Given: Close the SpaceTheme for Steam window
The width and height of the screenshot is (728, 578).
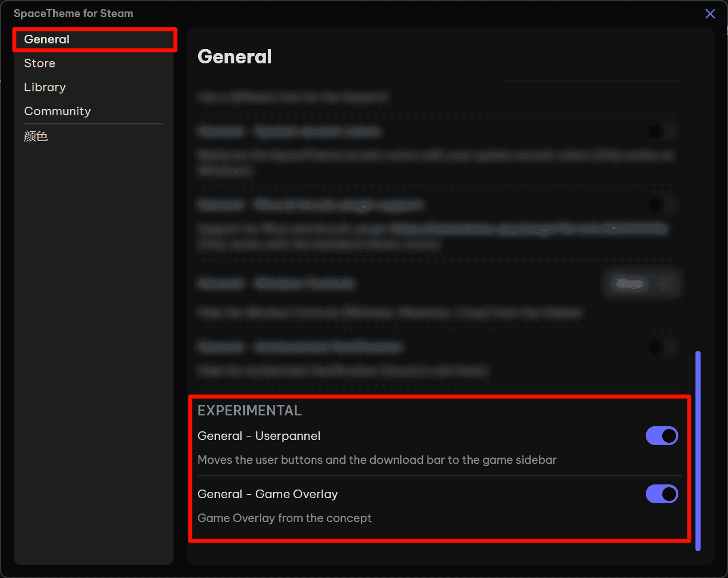Looking at the screenshot, I should click(x=710, y=14).
